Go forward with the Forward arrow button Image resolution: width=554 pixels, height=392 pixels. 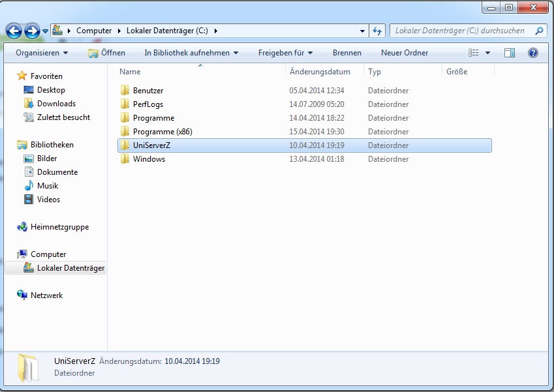coord(32,31)
